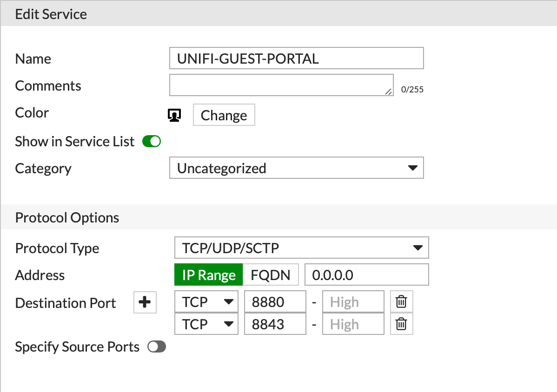The height and width of the screenshot is (392, 557).
Task: Click the Comments resize handle
Action: coord(389,91)
